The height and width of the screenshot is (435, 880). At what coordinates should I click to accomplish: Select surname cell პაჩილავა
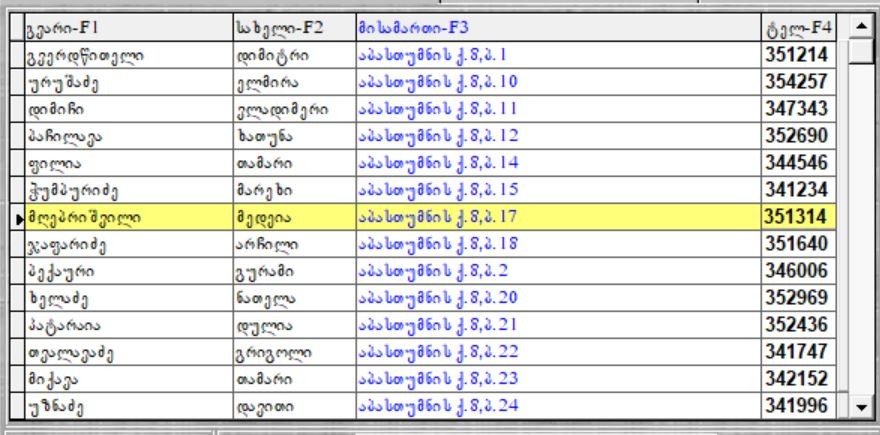[x=129, y=136]
